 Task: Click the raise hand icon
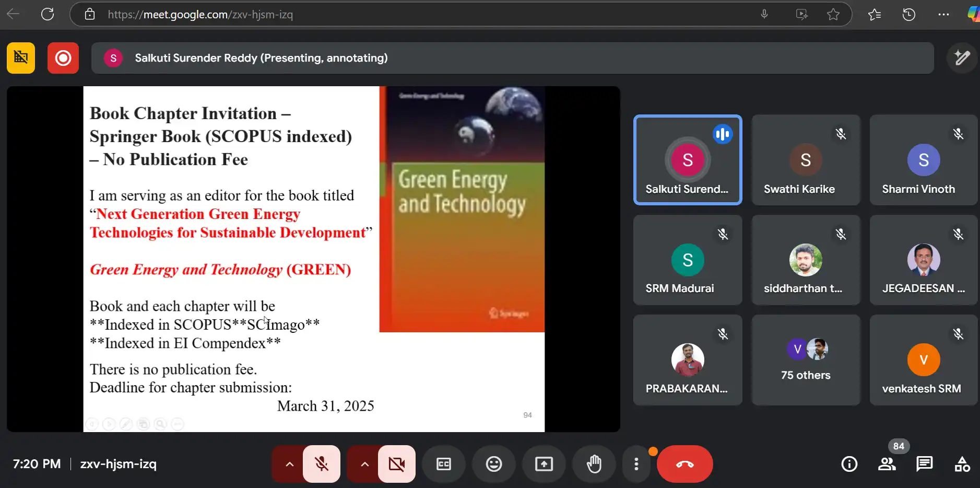[x=594, y=464]
